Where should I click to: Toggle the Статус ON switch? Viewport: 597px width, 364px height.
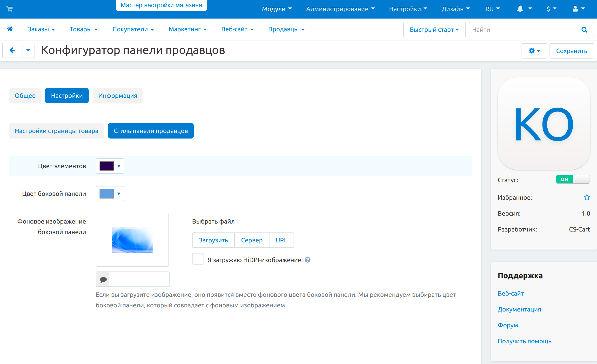click(572, 179)
